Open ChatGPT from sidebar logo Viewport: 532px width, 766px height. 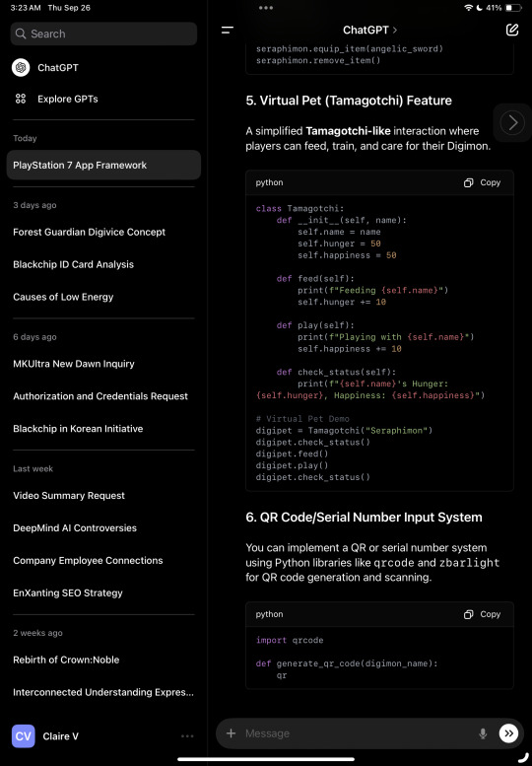[x=21, y=67]
